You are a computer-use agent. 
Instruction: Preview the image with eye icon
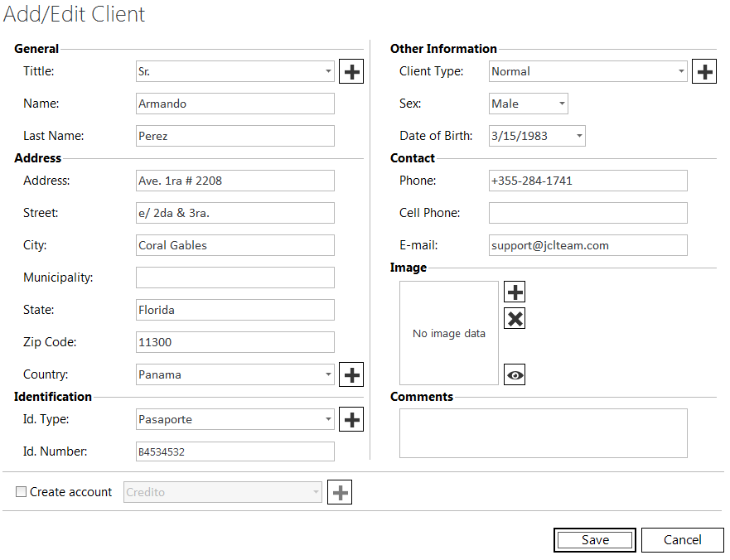point(515,375)
